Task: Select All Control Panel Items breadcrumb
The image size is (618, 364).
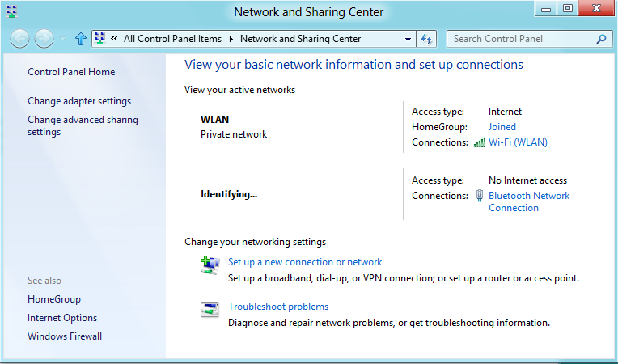Action: pyautogui.click(x=172, y=39)
